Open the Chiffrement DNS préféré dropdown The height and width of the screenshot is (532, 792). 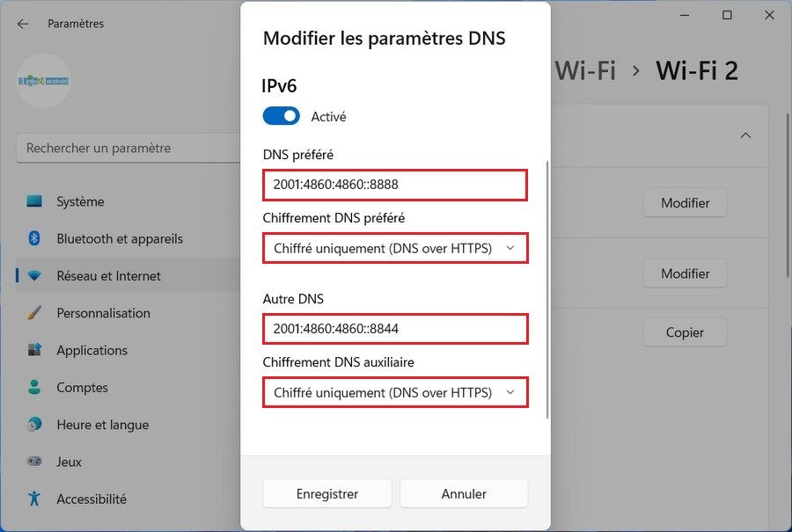coord(394,248)
